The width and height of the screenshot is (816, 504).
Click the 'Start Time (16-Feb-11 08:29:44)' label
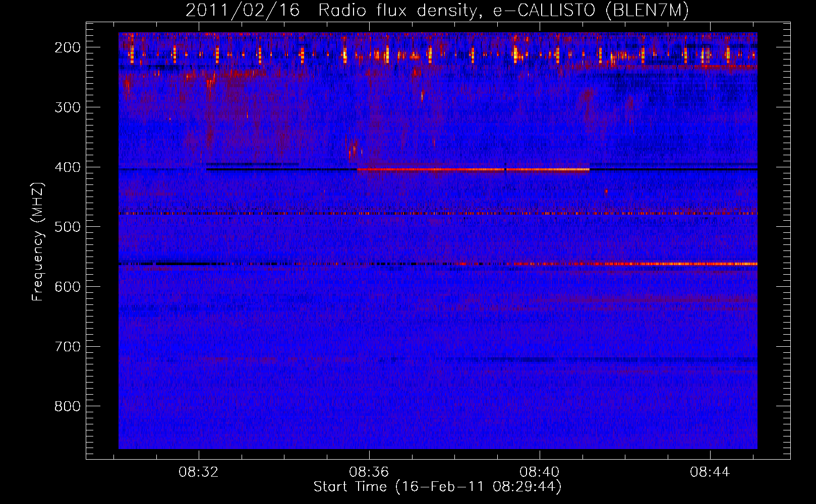pyautogui.click(x=437, y=487)
